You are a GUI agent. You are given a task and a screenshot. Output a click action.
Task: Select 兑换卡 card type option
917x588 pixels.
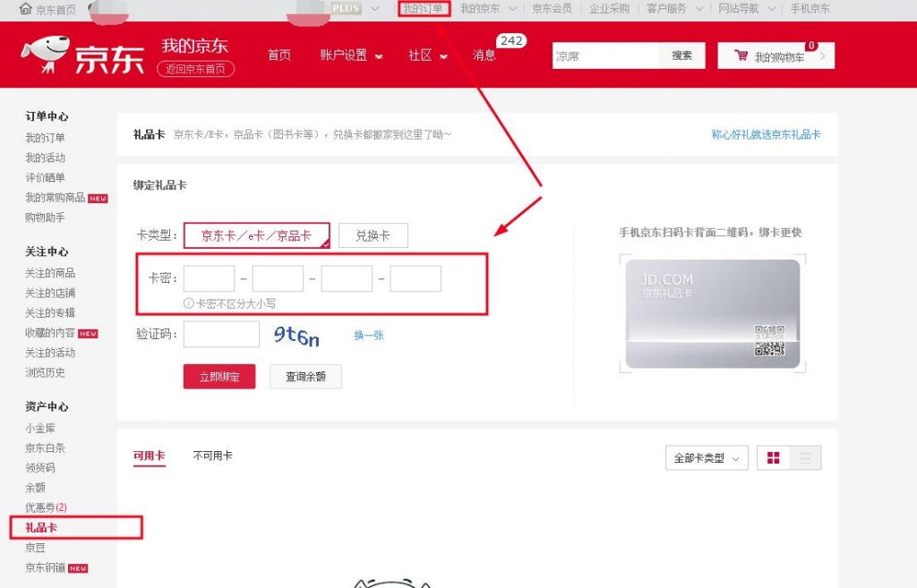[373, 235]
